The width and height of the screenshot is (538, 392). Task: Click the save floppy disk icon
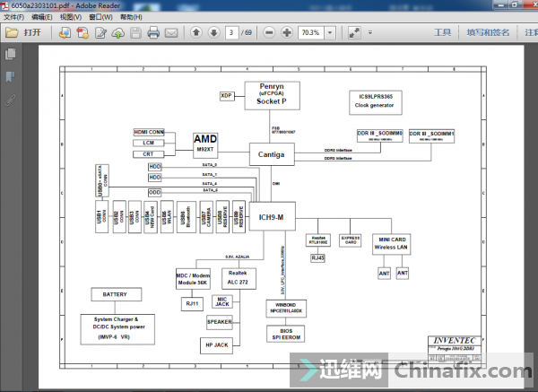point(136,32)
